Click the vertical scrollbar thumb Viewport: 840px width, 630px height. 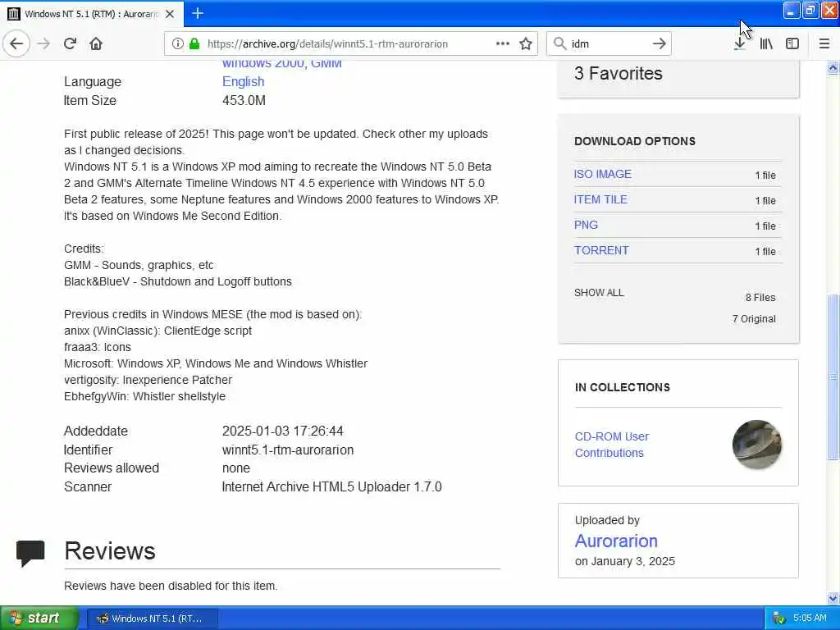tap(833, 377)
